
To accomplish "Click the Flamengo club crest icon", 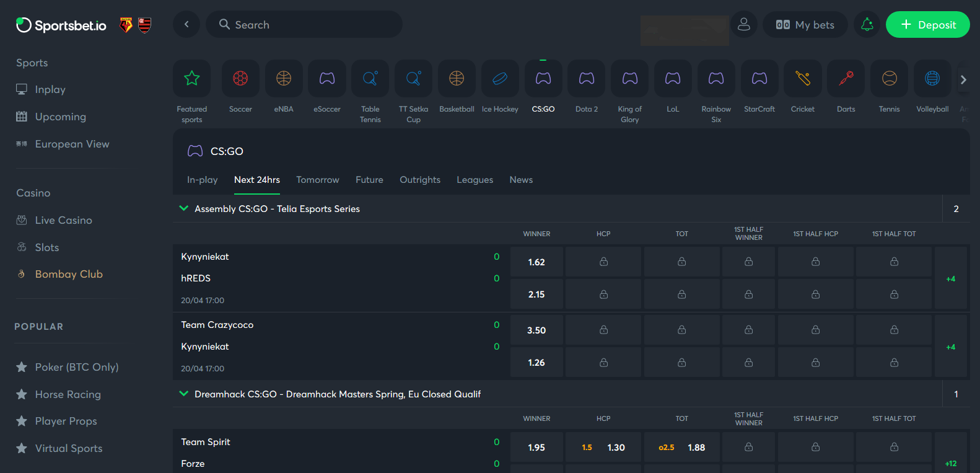I will 144,25.
